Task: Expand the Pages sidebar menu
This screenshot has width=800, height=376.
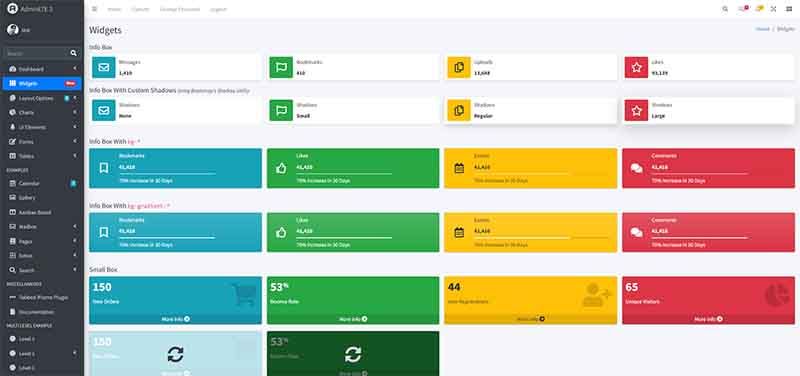Action: tap(42, 241)
